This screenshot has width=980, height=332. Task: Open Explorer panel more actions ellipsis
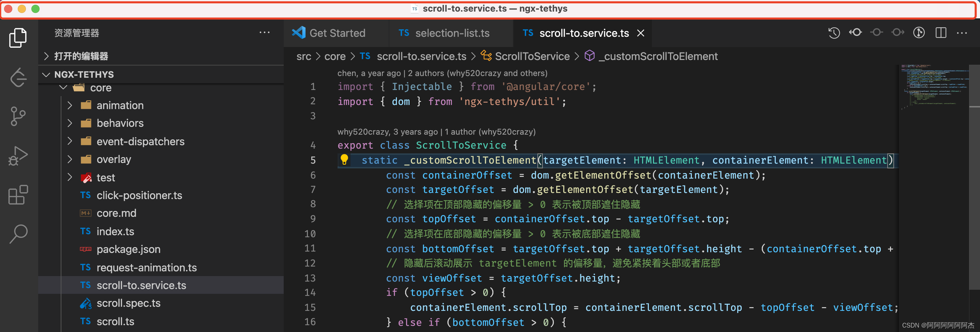[264, 33]
